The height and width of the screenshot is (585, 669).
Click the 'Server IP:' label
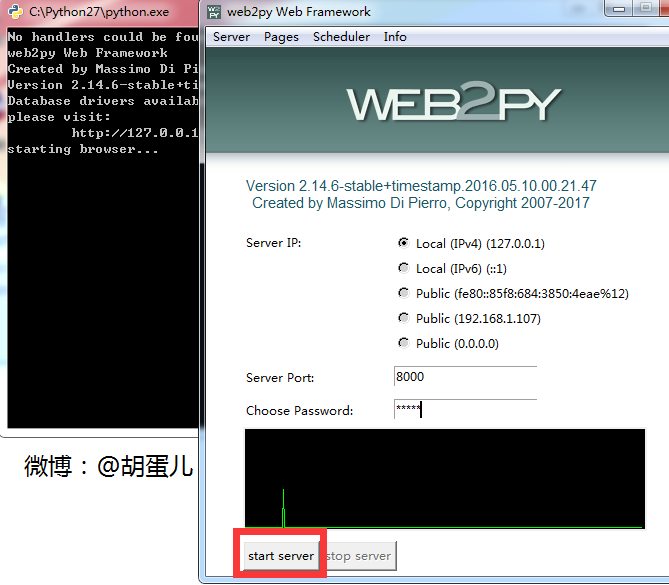(x=273, y=243)
